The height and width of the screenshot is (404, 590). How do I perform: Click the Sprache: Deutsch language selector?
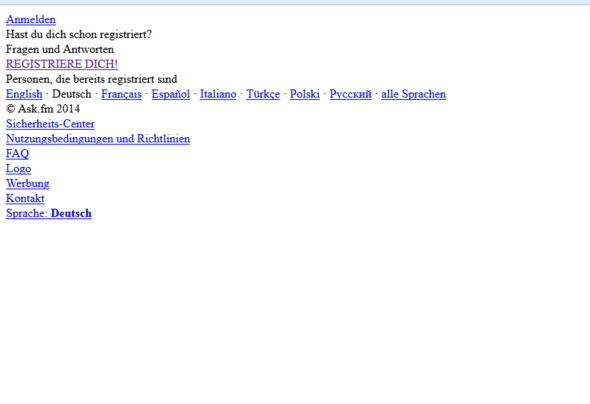click(x=49, y=214)
